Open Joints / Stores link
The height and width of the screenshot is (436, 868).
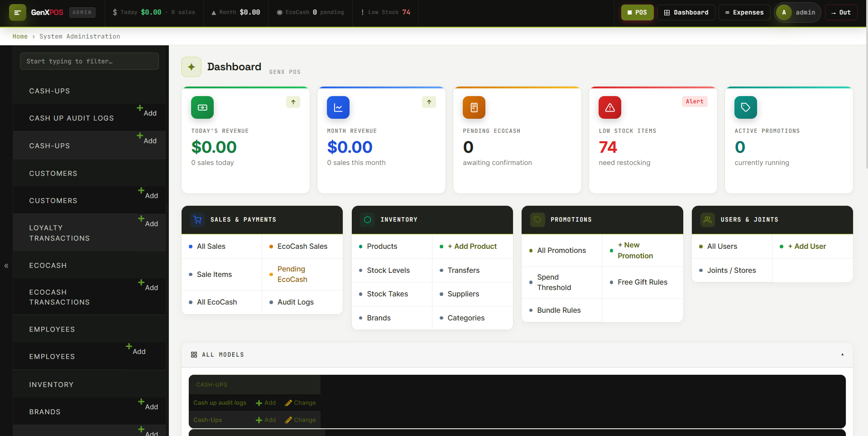click(732, 271)
